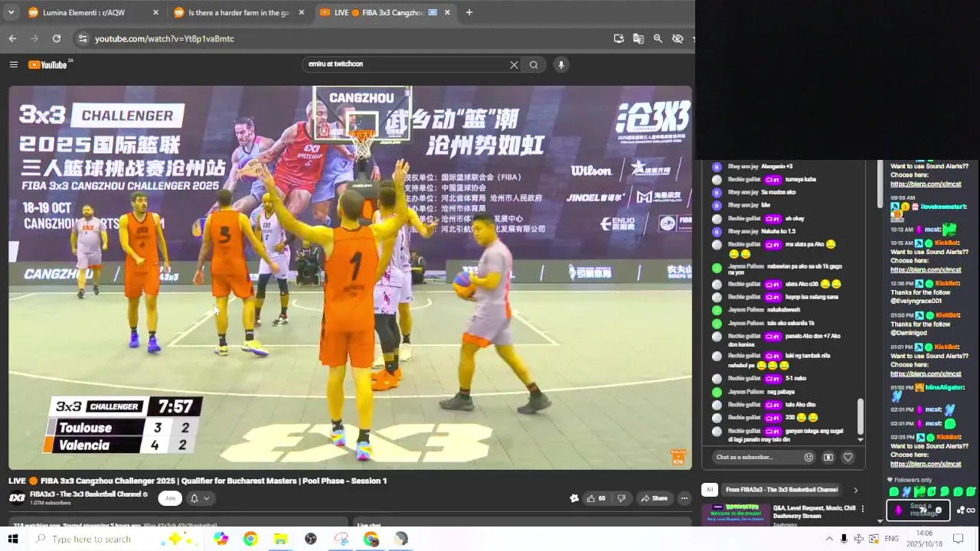Open the translate page icon

click(x=639, y=38)
